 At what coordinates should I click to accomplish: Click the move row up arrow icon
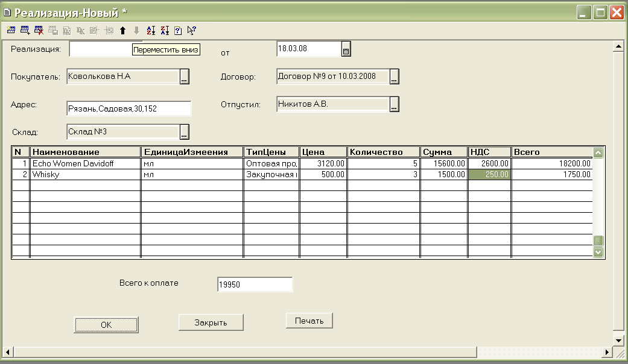[x=123, y=30]
